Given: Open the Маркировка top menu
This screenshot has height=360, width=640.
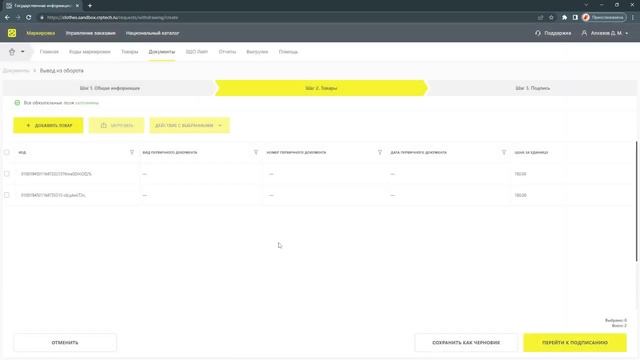Looking at the screenshot, I should pos(40,33).
